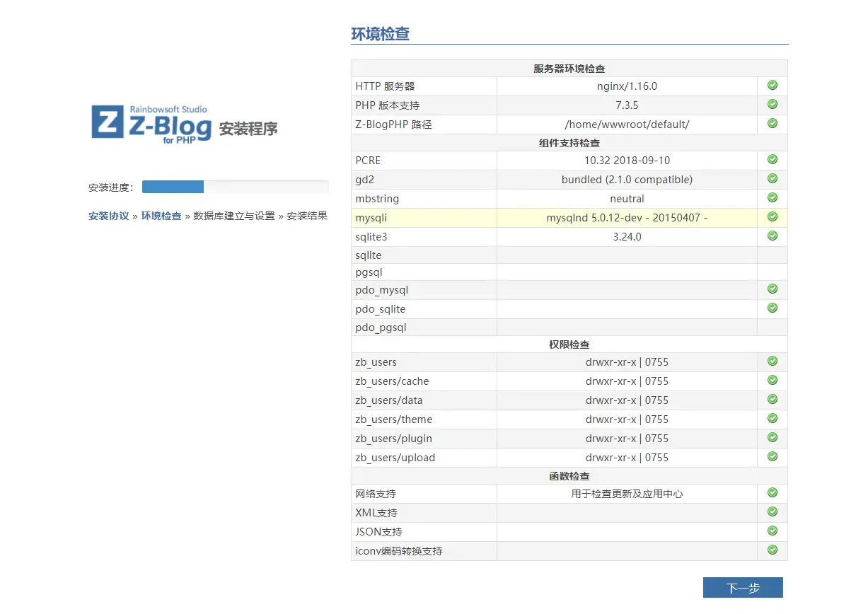
Task: Click the 安装进度 progress bar
Action: coord(235,187)
